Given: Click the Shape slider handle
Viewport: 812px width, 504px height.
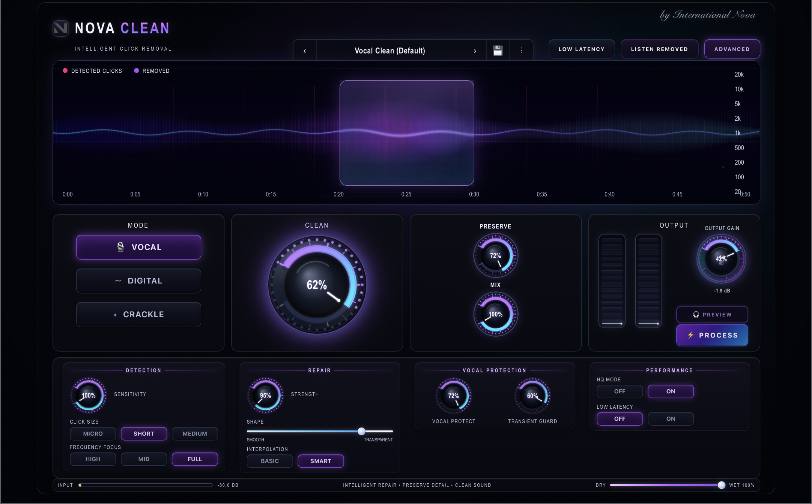Looking at the screenshot, I should click(361, 431).
